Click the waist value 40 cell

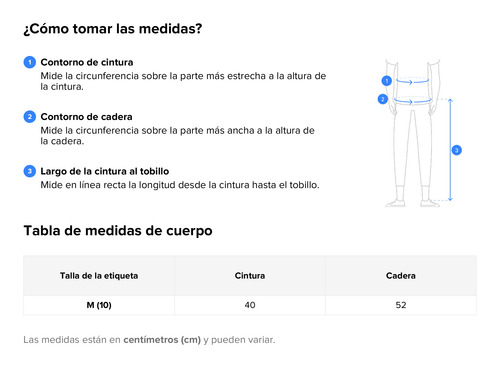(250, 305)
